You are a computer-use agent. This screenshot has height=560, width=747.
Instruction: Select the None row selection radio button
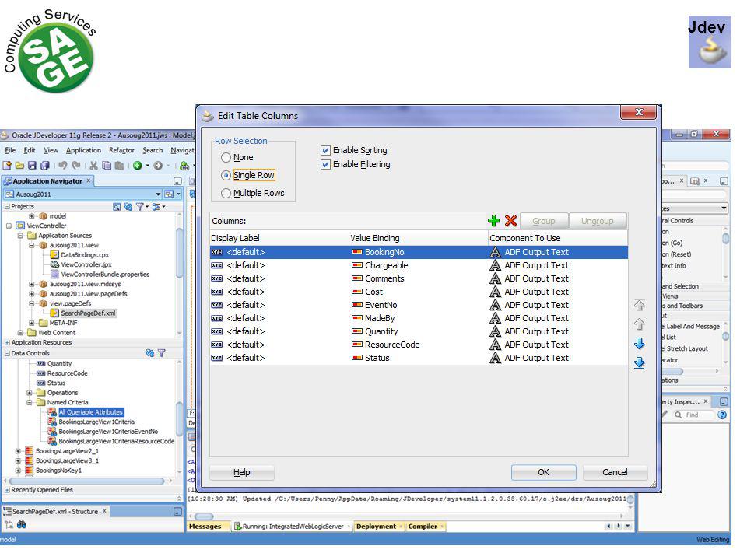[226, 157]
